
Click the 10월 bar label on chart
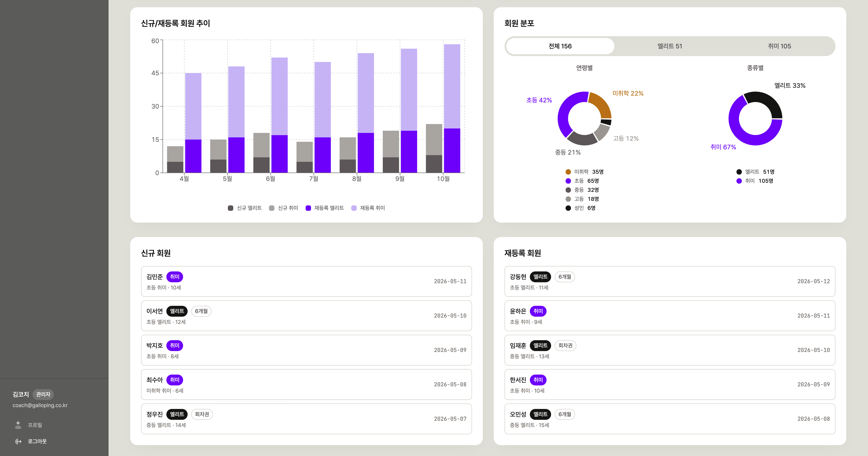(x=443, y=179)
